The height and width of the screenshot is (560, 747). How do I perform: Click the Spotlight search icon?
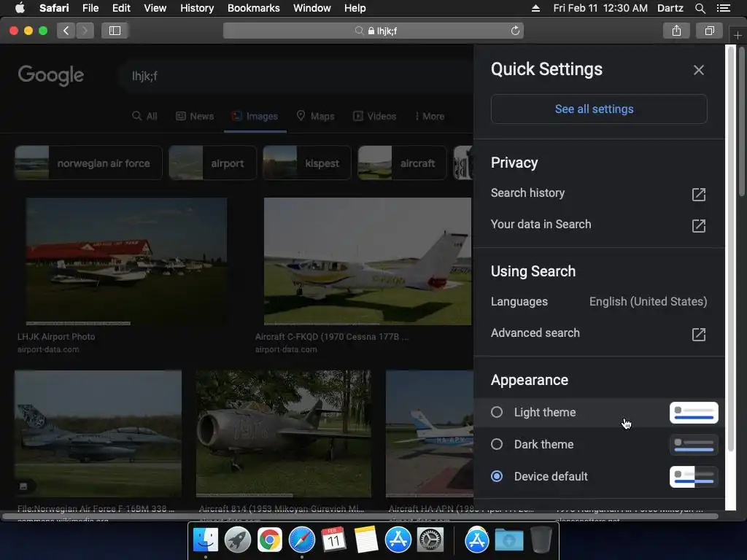(x=700, y=8)
